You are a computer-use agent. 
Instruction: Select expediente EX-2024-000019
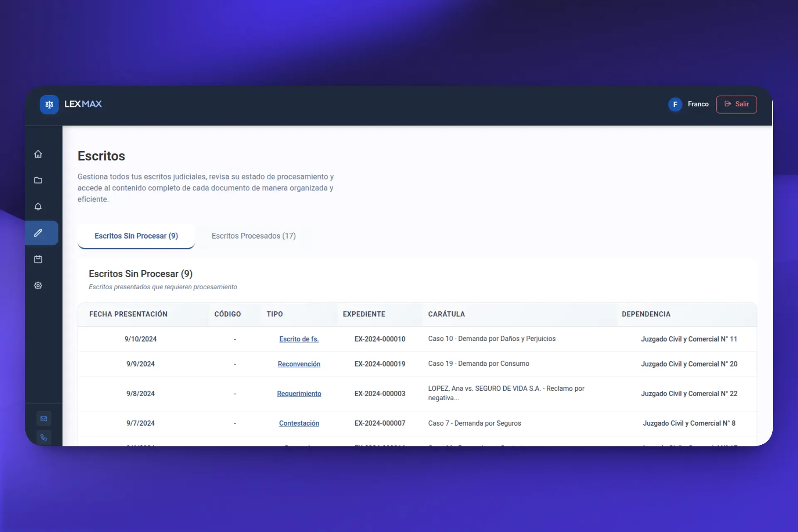point(380,364)
